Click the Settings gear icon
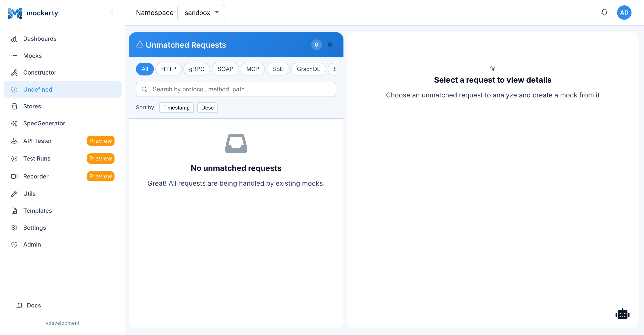The width and height of the screenshot is (644, 335). pos(14,228)
